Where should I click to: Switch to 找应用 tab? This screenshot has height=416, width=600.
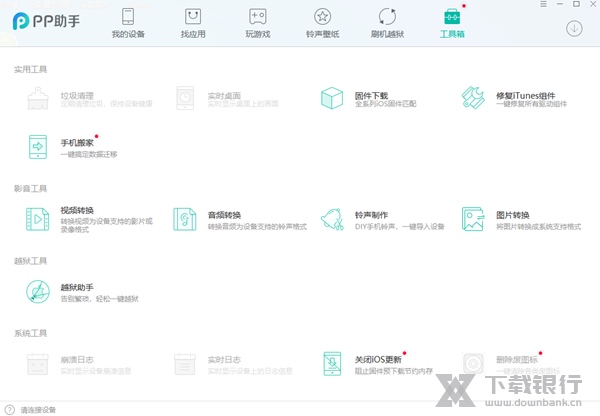tap(193, 23)
